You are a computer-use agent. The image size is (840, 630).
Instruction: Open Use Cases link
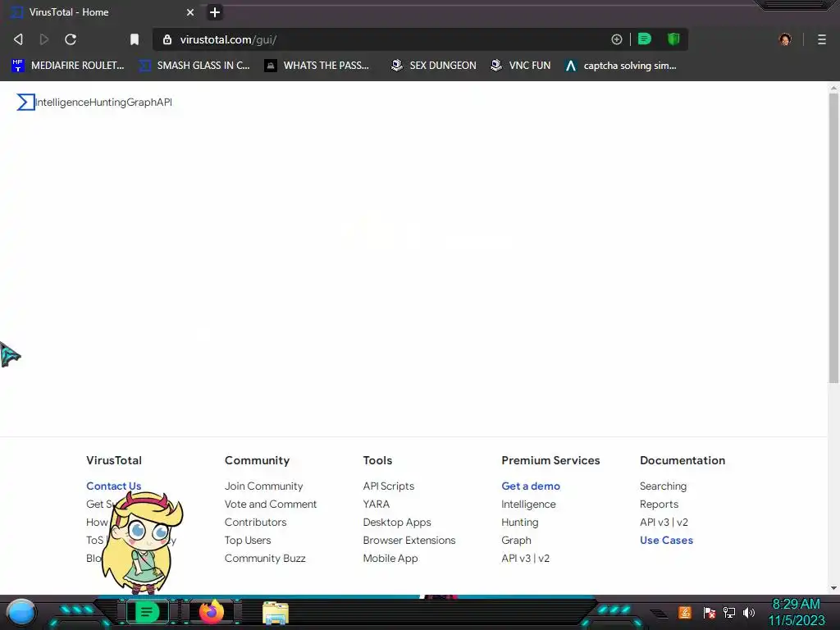coord(666,540)
